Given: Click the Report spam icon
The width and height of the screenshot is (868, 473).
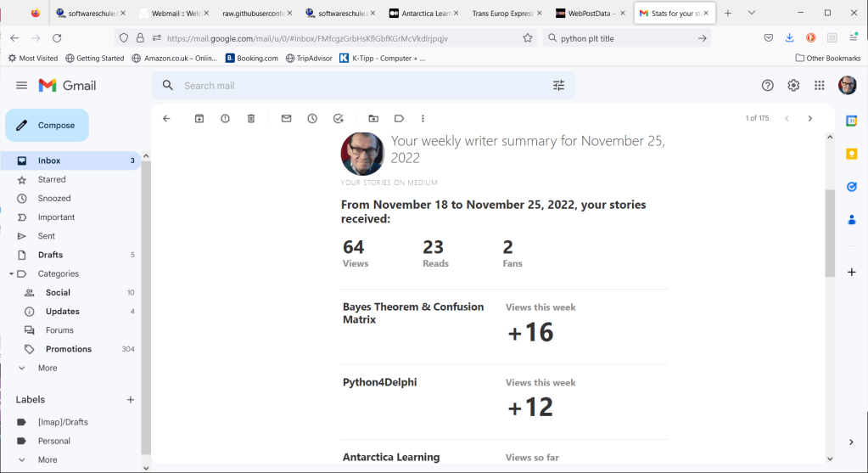Looking at the screenshot, I should [x=225, y=119].
